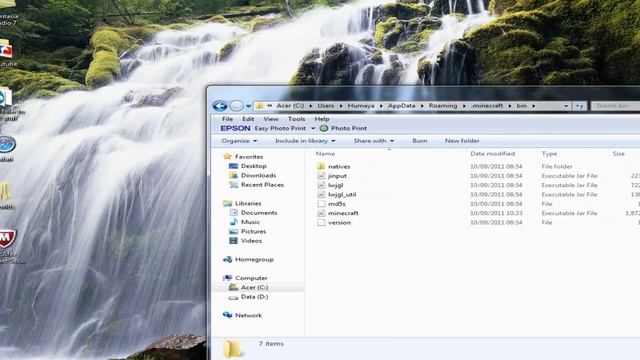Sort by the Size column header
The image size is (640, 360).
pyautogui.click(x=618, y=153)
